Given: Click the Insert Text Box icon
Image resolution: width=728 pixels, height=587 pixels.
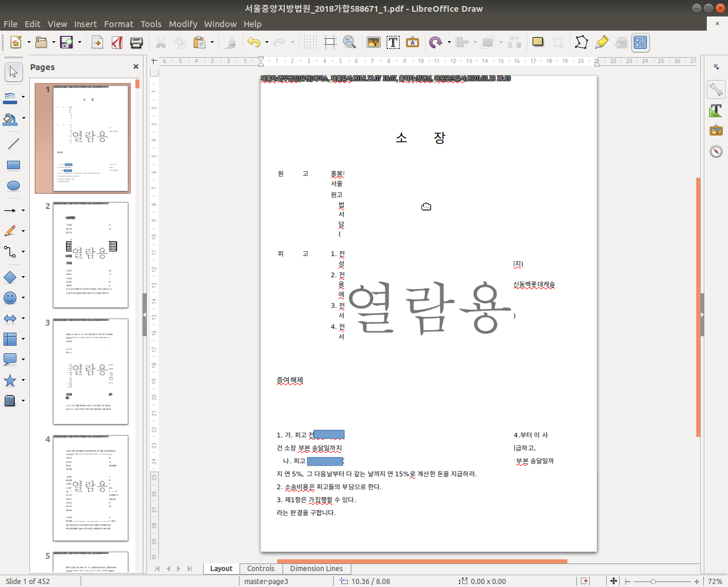Looking at the screenshot, I should click(x=393, y=42).
